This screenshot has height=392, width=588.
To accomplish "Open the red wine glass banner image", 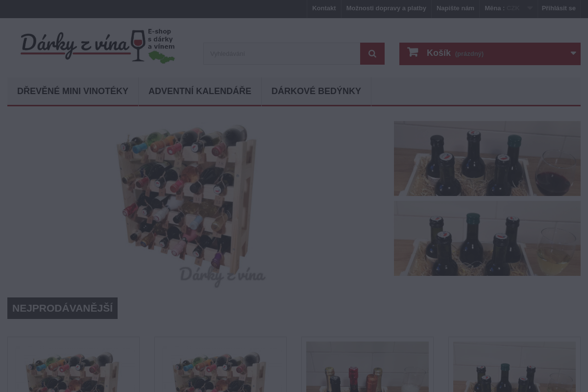I will tap(487, 158).
